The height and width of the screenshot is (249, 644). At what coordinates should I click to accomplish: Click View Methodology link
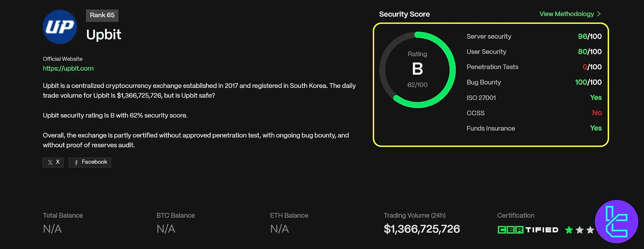point(567,14)
